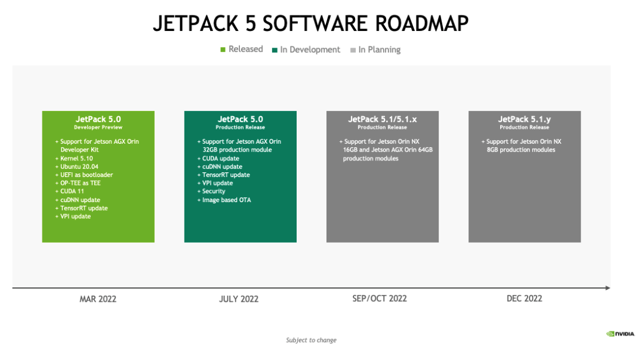Select the JetPack 5.0 Developer Preview card
This screenshot has width=644, height=347.
pyautogui.click(x=98, y=176)
